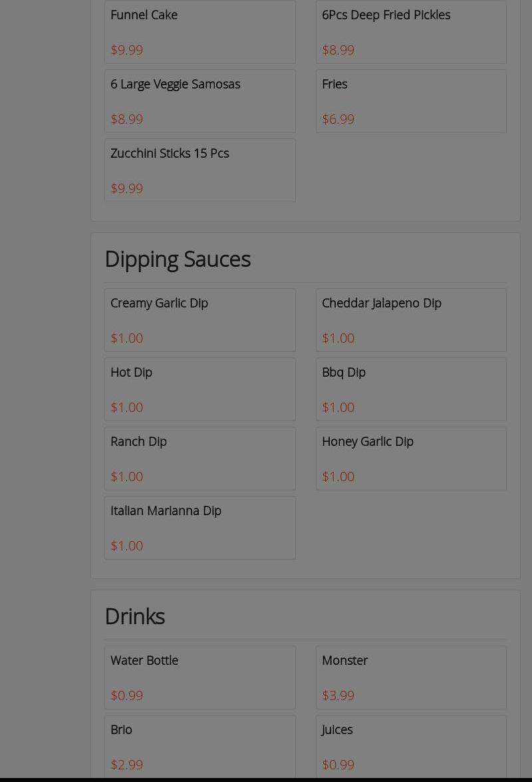Add the Hot Dip sauce
The width and height of the screenshot is (532, 782).
click(199, 389)
